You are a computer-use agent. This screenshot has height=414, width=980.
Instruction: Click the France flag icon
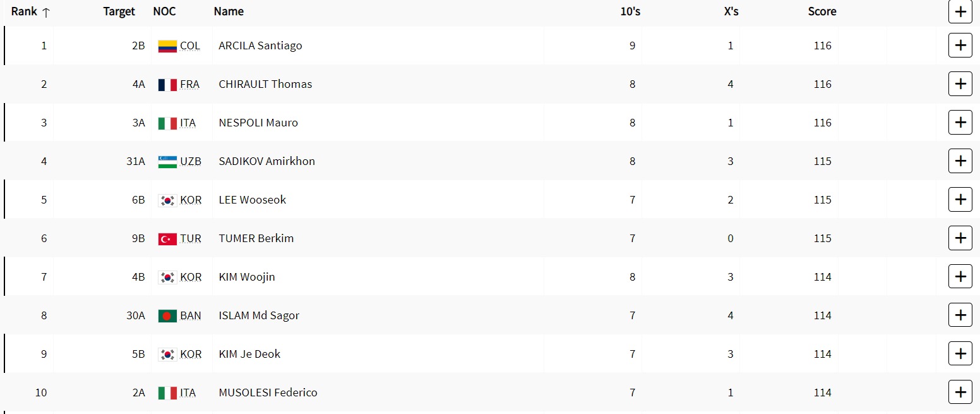click(x=167, y=85)
